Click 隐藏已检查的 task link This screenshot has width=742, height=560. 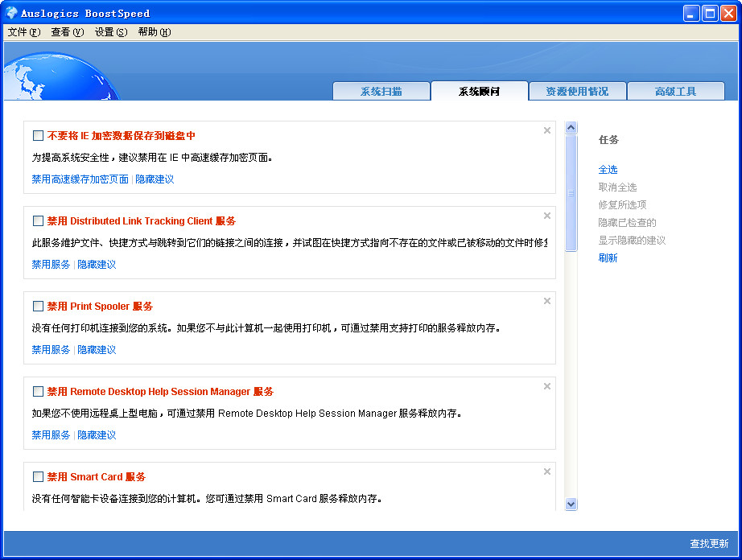[627, 223]
